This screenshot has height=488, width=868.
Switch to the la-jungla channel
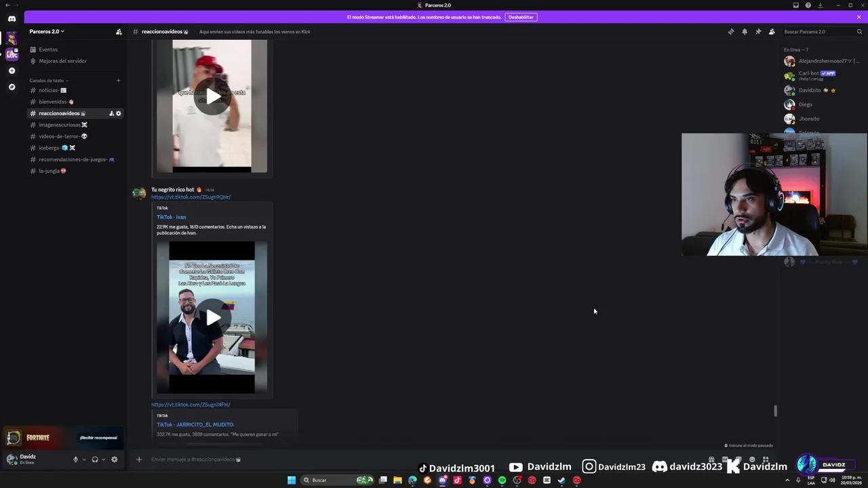pos(76,171)
